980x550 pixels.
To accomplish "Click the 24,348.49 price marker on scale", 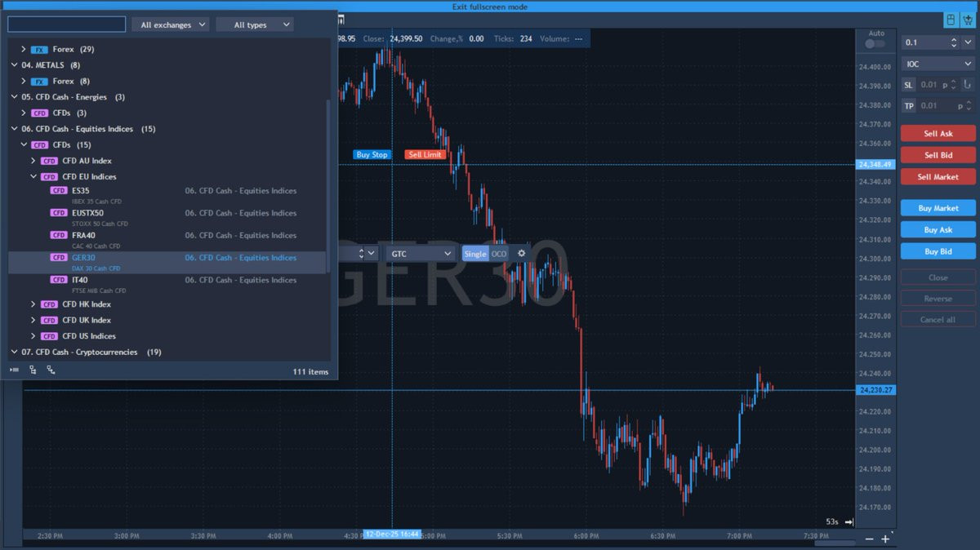I will click(875, 164).
